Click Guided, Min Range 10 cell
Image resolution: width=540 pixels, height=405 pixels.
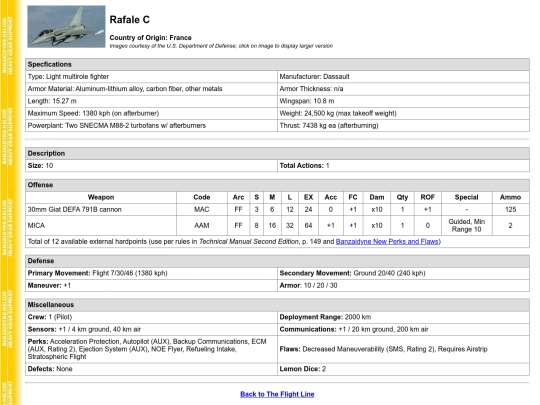(467, 226)
